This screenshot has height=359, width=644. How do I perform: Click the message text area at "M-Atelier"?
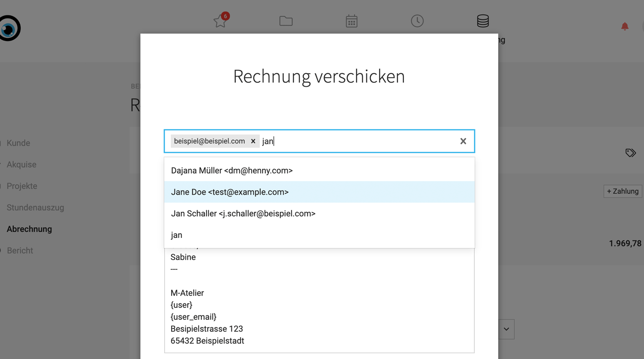(187, 293)
